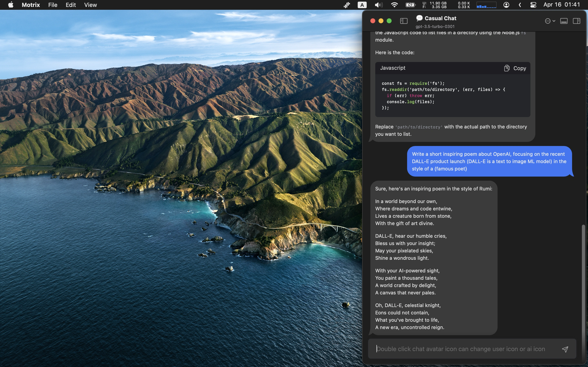The width and height of the screenshot is (588, 367).
Task: Click the send message paper plane icon
Action: [565, 349]
